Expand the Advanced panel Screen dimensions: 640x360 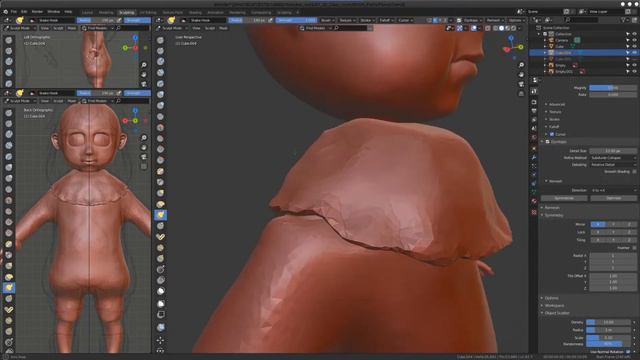coord(556,104)
